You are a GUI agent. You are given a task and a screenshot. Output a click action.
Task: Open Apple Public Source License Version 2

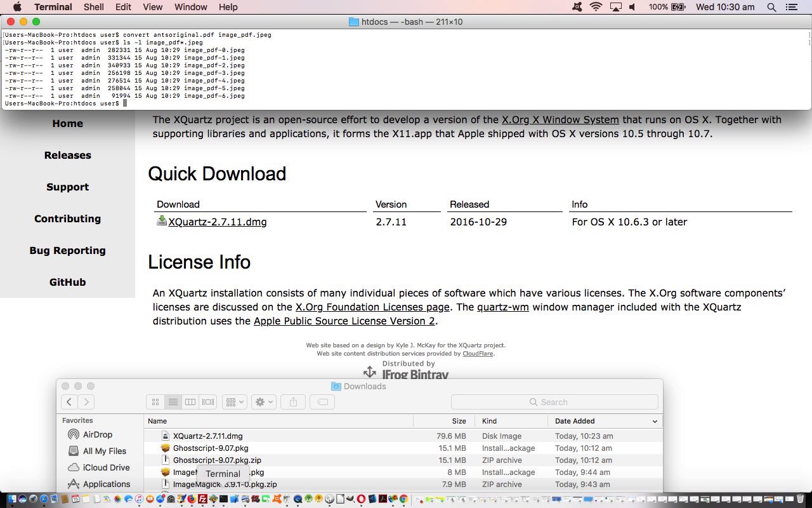(x=344, y=321)
